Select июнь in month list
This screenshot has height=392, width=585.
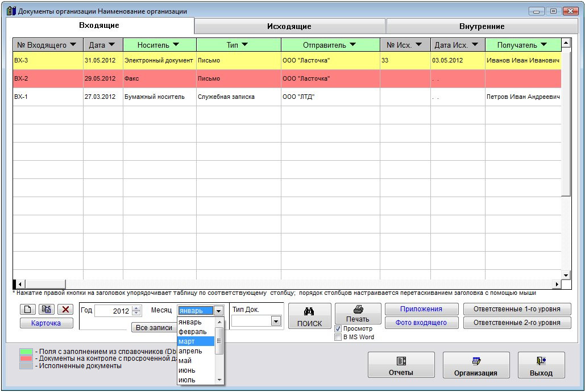pyautogui.click(x=196, y=370)
